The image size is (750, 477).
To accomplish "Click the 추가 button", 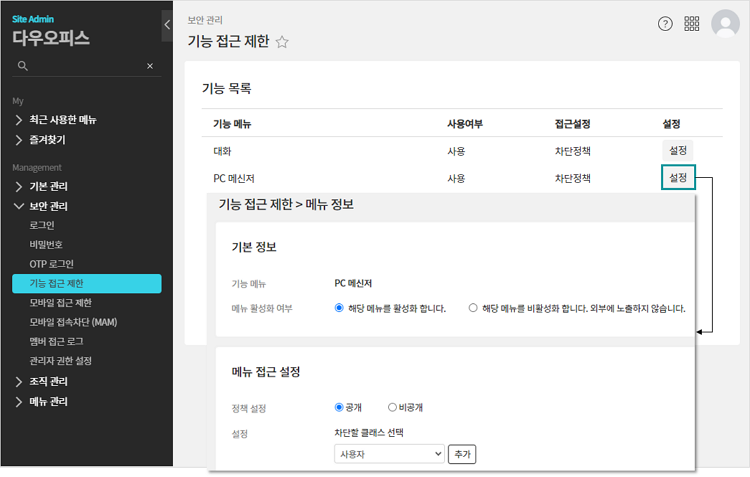I will point(462,454).
